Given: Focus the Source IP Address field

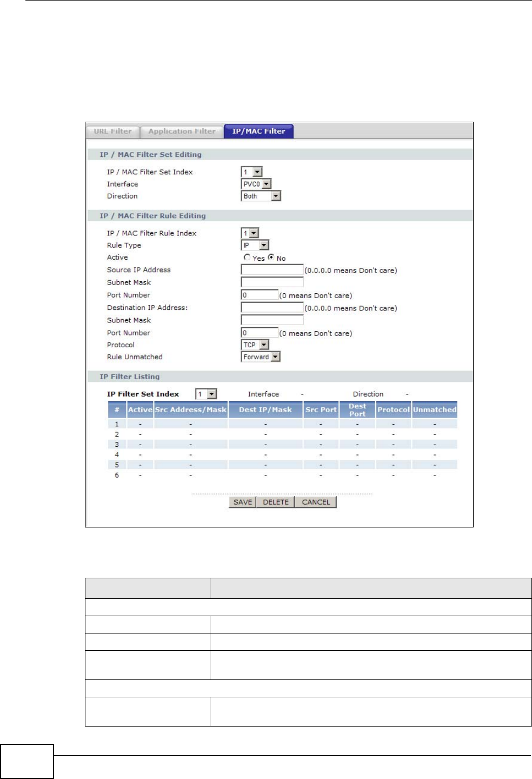Looking at the screenshot, I should pyautogui.click(x=272, y=270).
